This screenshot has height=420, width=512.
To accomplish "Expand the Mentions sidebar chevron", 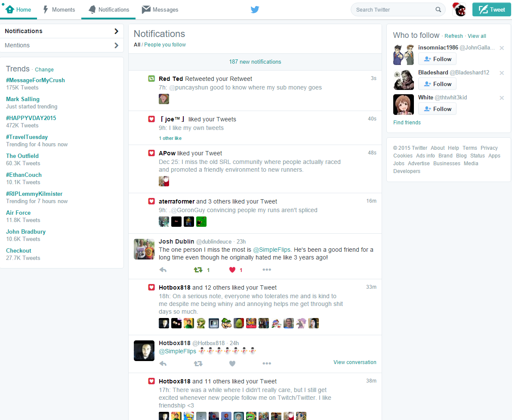I will (x=116, y=45).
